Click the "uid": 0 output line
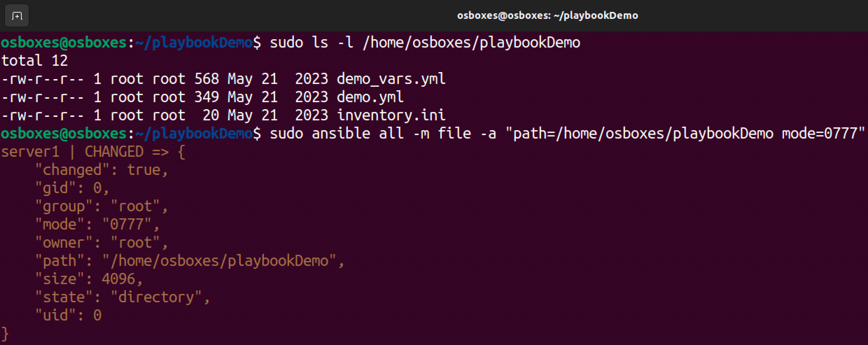Viewport: 868px width, 345px height. 68,316
